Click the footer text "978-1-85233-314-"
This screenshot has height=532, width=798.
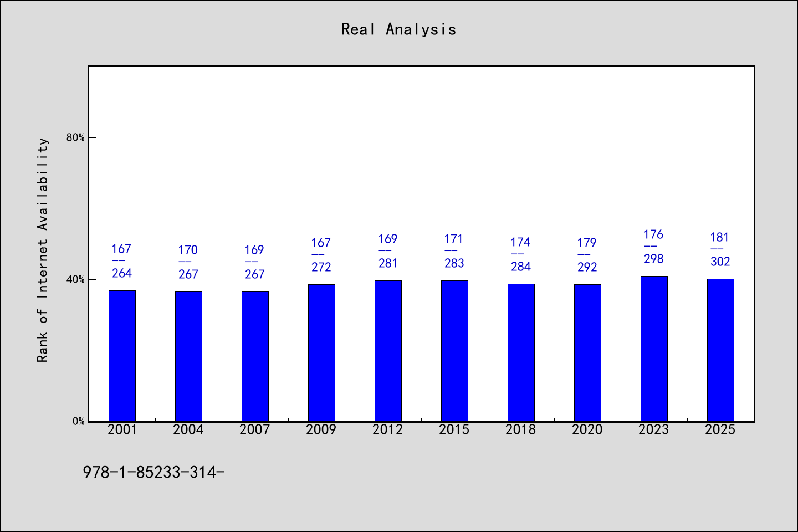[154, 472]
